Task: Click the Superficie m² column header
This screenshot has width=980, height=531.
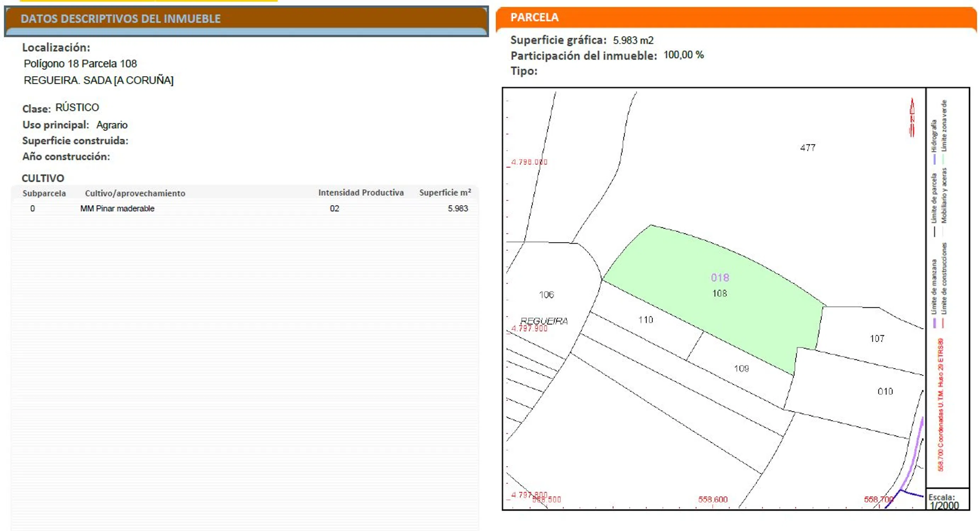Action: (445, 193)
